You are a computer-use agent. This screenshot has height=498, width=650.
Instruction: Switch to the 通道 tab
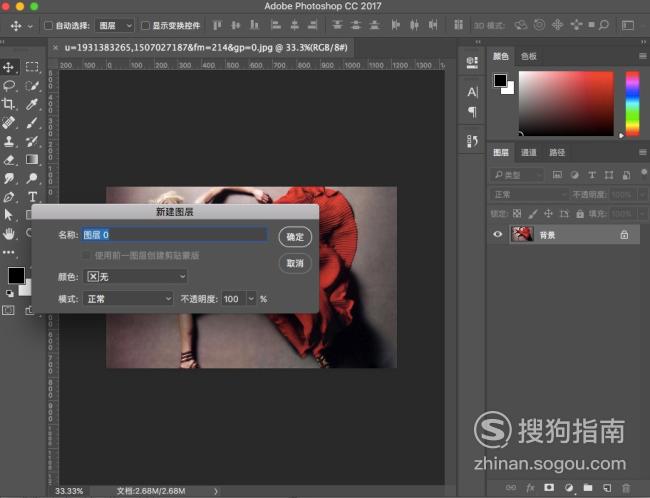pos(529,153)
